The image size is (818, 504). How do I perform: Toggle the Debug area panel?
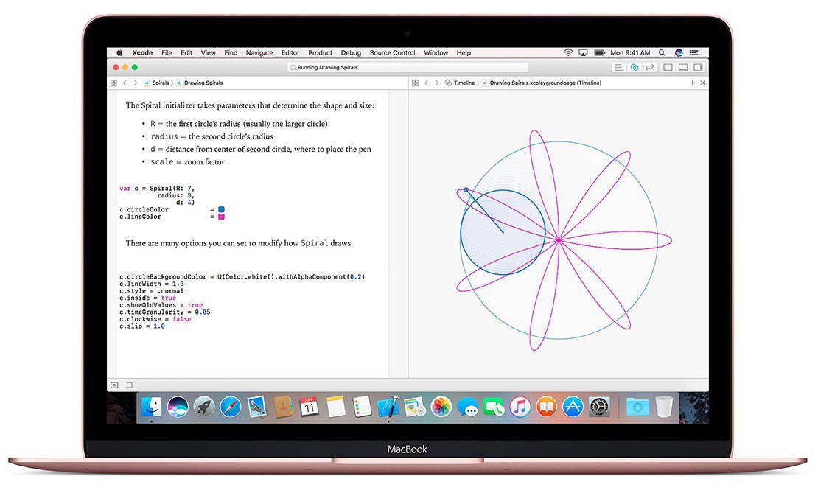tap(682, 67)
